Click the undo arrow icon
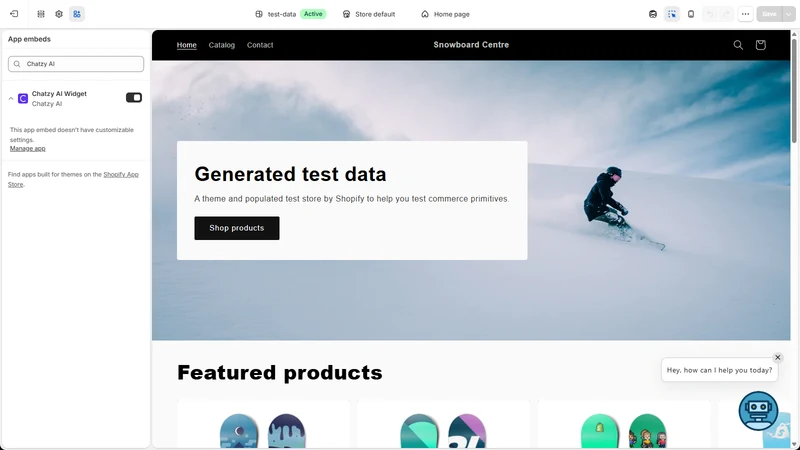The image size is (800, 450). coord(710,14)
